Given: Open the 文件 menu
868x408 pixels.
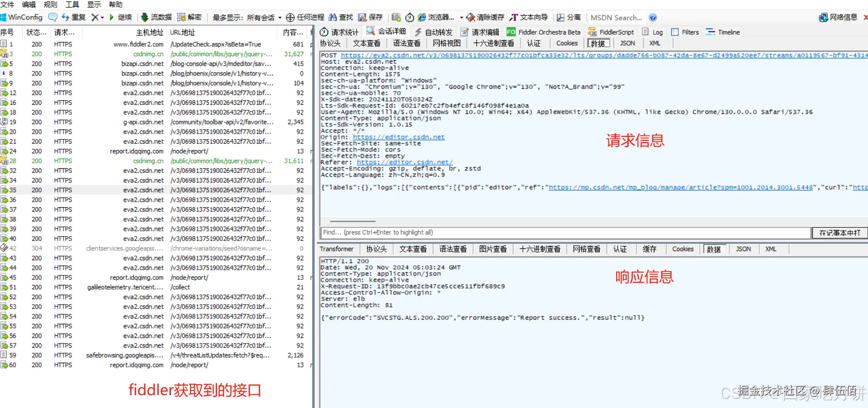Looking at the screenshot, I should pyautogui.click(x=7, y=5).
